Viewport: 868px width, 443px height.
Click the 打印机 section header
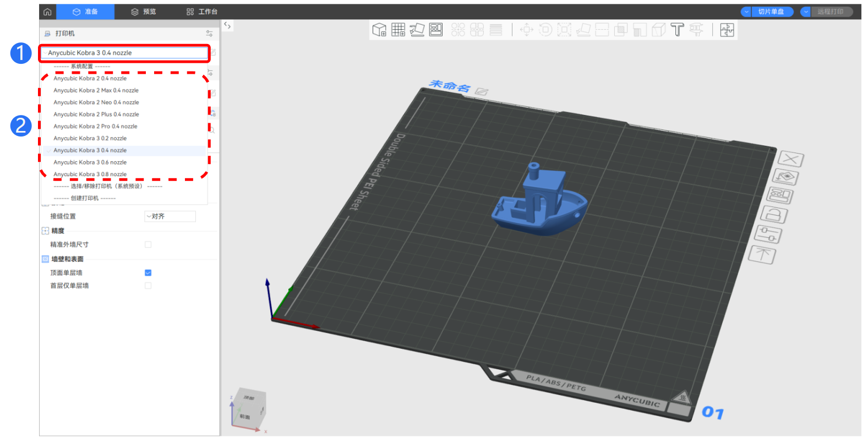pyautogui.click(x=65, y=34)
